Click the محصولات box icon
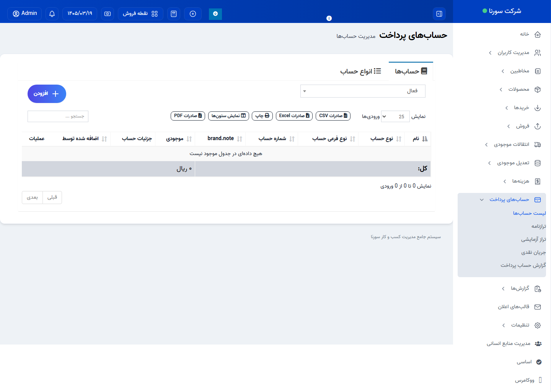The height and width of the screenshot is (392, 551). click(538, 90)
